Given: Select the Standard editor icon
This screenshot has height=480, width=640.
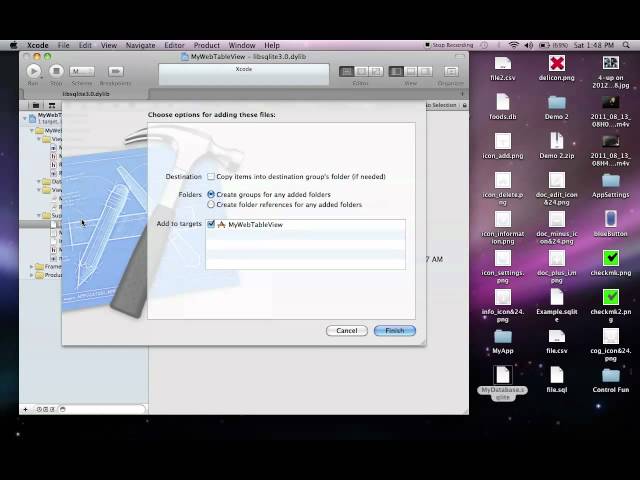Looking at the screenshot, I should coord(347,71).
